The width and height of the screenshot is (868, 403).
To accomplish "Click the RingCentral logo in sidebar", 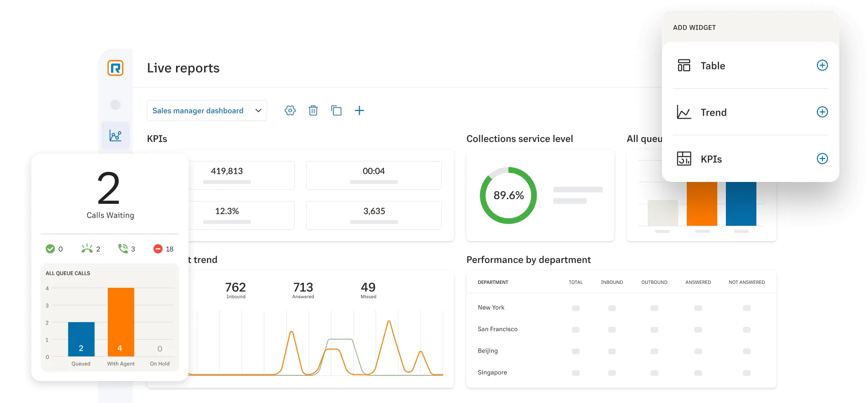I will 115,68.
